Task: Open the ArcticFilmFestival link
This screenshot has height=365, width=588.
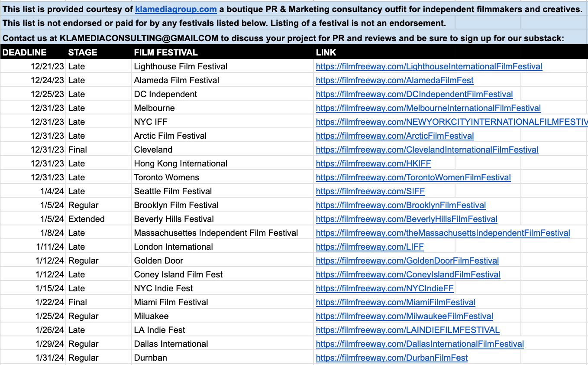Action: click(x=395, y=136)
